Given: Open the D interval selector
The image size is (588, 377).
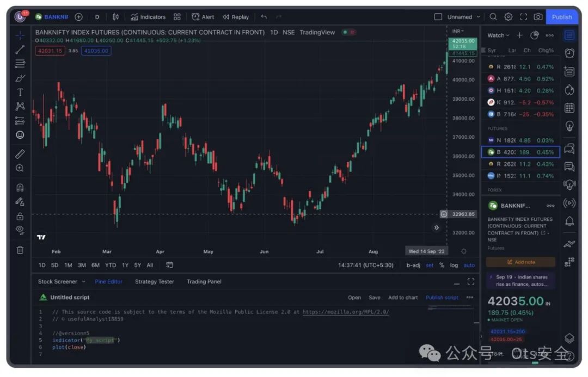Looking at the screenshot, I should click(97, 17).
